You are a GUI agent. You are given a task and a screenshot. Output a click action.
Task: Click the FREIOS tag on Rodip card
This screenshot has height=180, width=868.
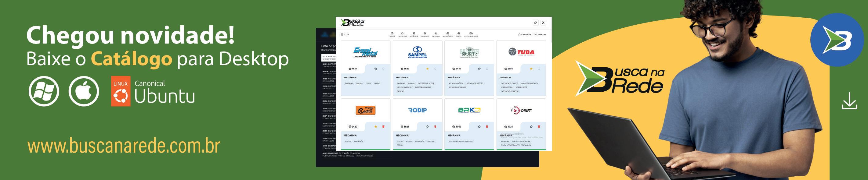(400, 145)
